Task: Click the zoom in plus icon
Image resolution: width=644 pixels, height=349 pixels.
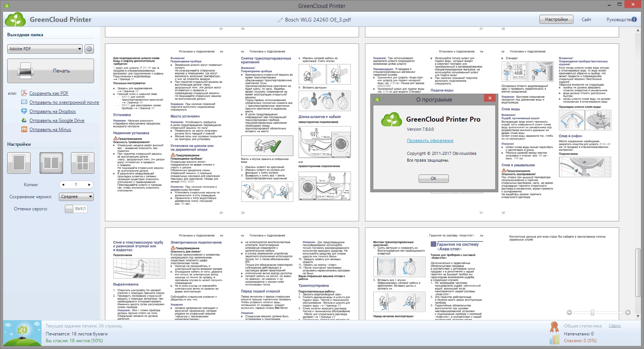Action: [628, 312]
